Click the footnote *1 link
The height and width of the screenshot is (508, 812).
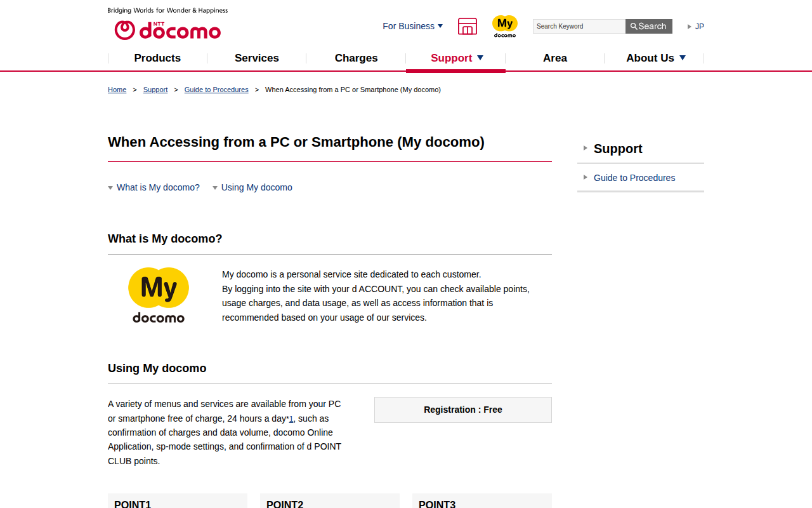(x=291, y=418)
